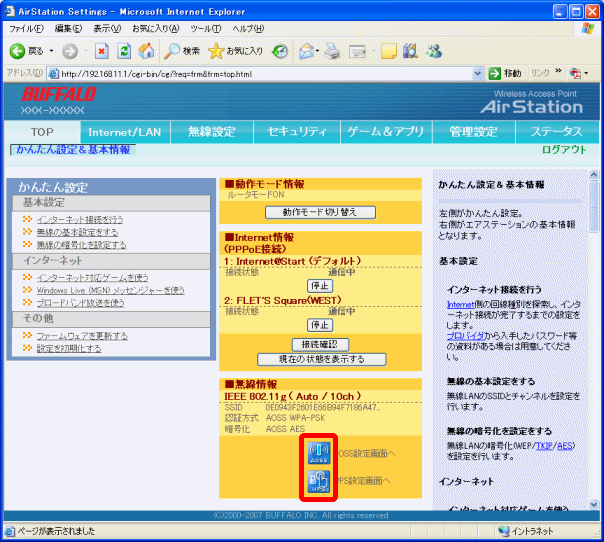The image size is (604, 542).
Task: Open the ツール(T) menu
Action: pos(205,28)
